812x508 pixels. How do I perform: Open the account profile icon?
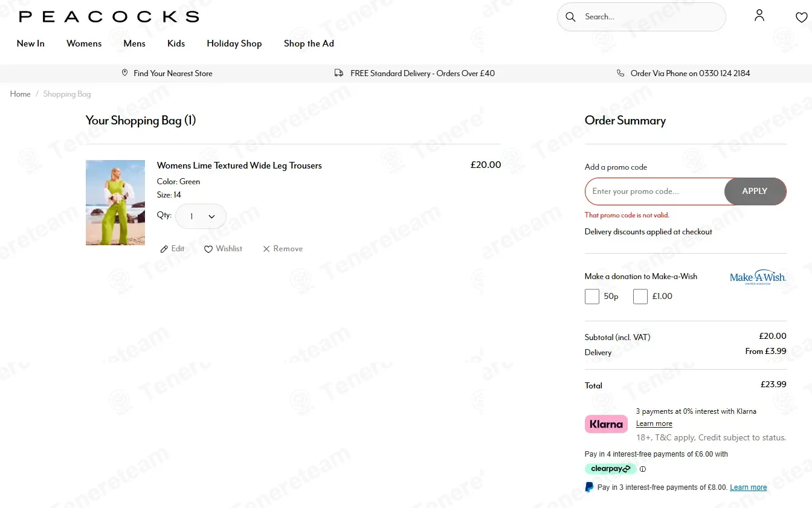coord(759,16)
